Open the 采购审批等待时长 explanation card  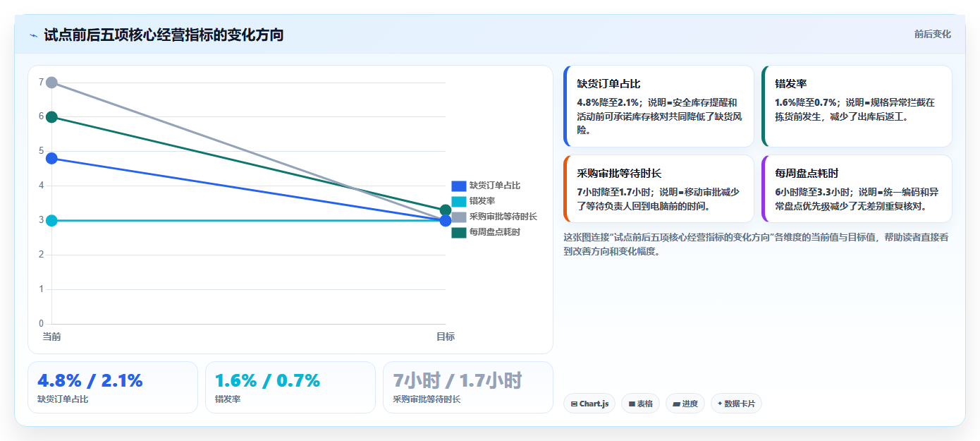(659, 188)
